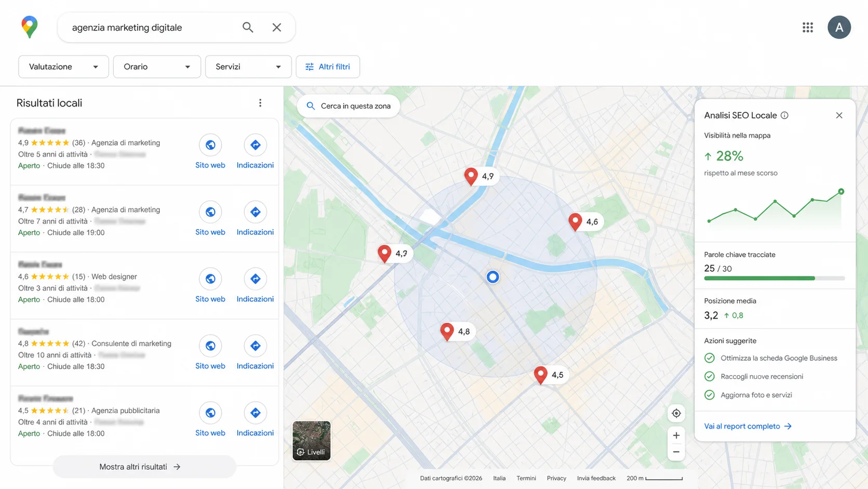This screenshot has height=489, width=868.
Task: Click the Parole chiave tracciate progress bar
Action: [x=774, y=279]
